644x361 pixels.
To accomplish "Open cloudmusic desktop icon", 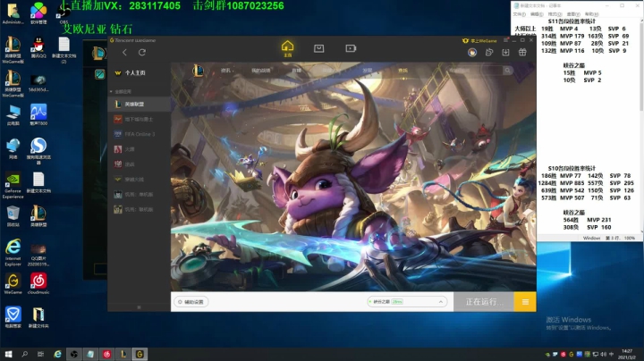I will coord(38,283).
